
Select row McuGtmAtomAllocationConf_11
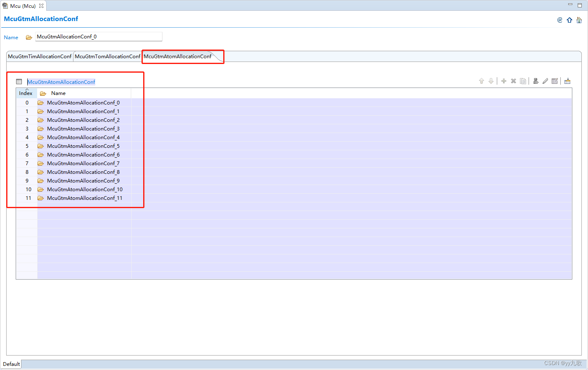[294, 198]
